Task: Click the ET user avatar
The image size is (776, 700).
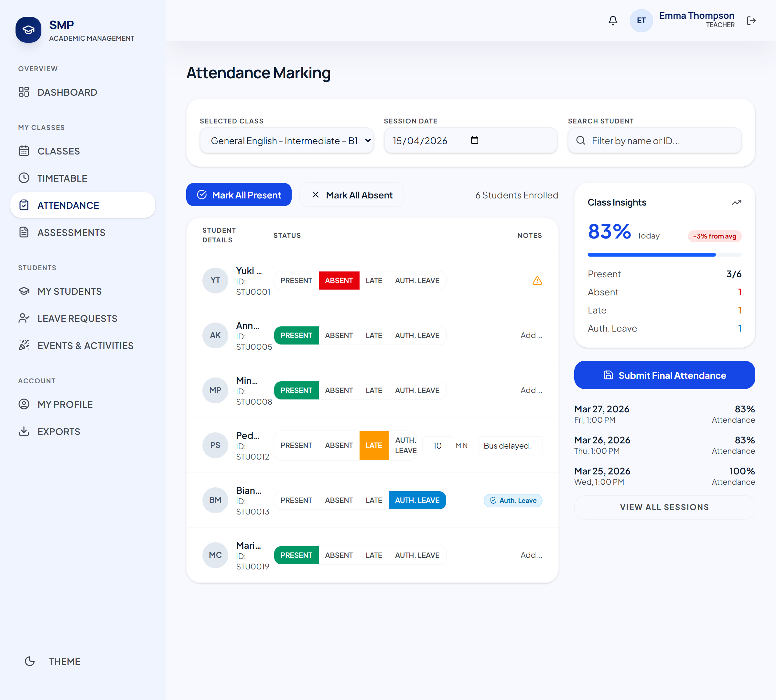Action: coord(641,21)
